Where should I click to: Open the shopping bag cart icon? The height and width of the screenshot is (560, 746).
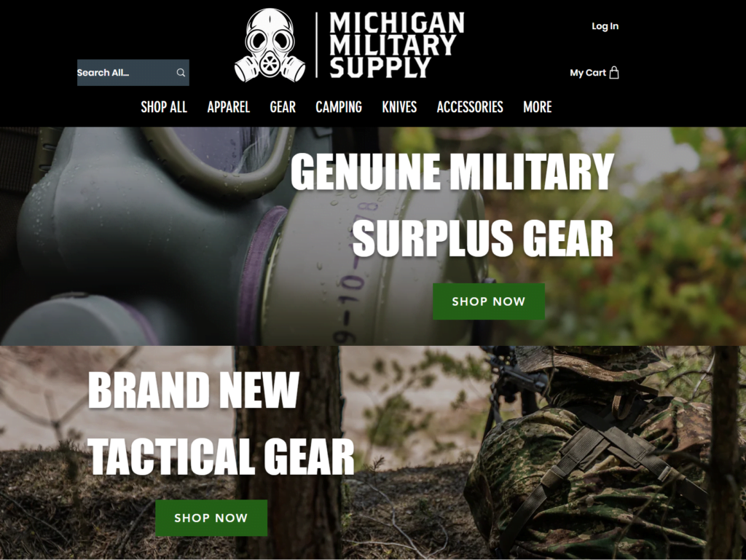pyautogui.click(x=614, y=72)
